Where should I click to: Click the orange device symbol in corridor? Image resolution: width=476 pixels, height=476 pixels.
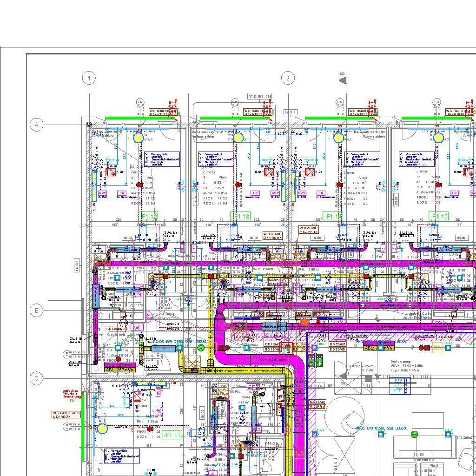point(305,321)
